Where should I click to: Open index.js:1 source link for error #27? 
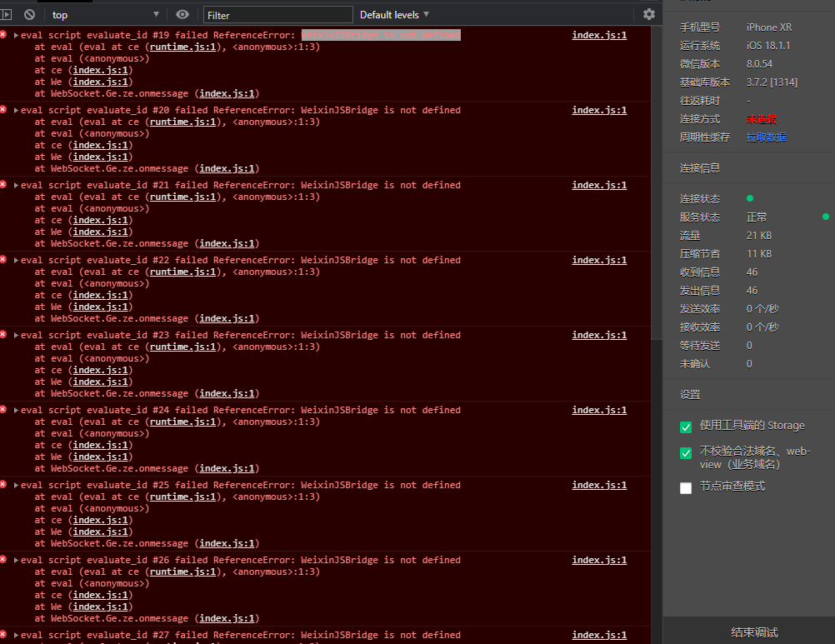click(599, 635)
